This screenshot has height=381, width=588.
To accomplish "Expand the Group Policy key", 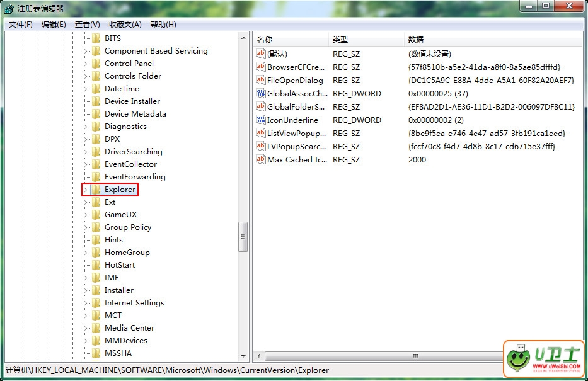I will tap(86, 227).
